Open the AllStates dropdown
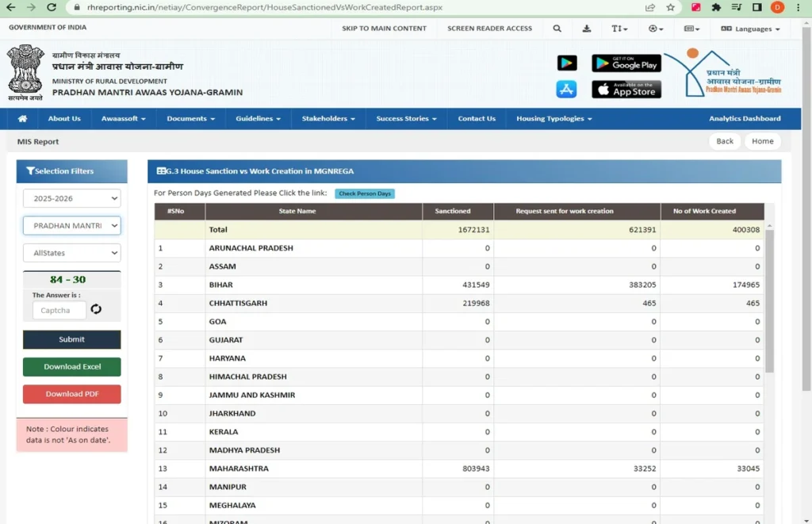This screenshot has height=524, width=812. pyautogui.click(x=72, y=253)
